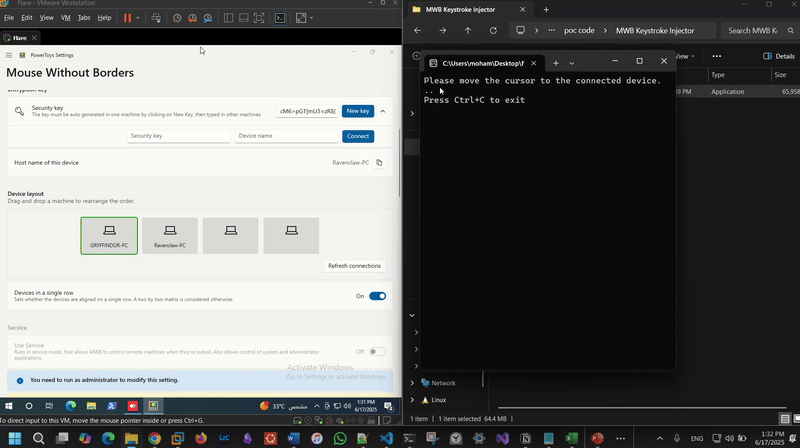The height and width of the screenshot is (448, 800).
Task: Click VM Start button
Action: point(9,406)
